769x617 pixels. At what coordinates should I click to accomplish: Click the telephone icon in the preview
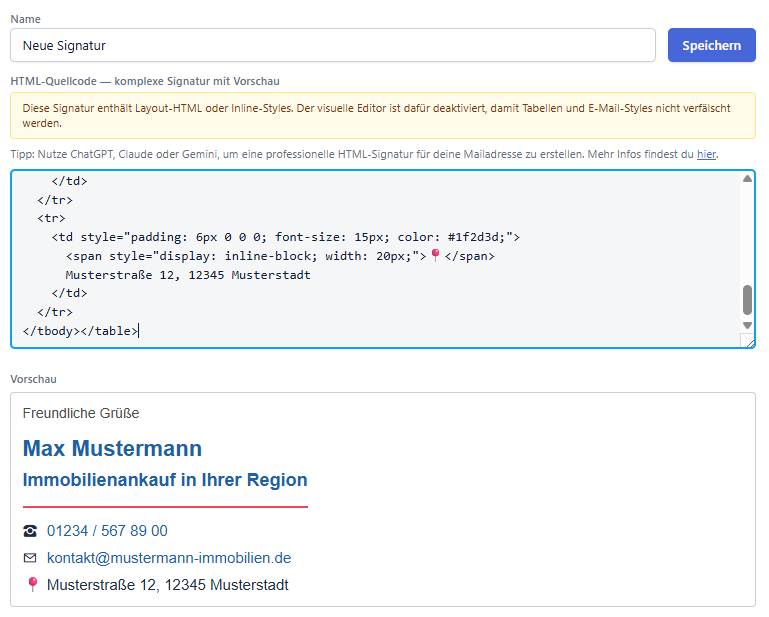tap(30, 531)
